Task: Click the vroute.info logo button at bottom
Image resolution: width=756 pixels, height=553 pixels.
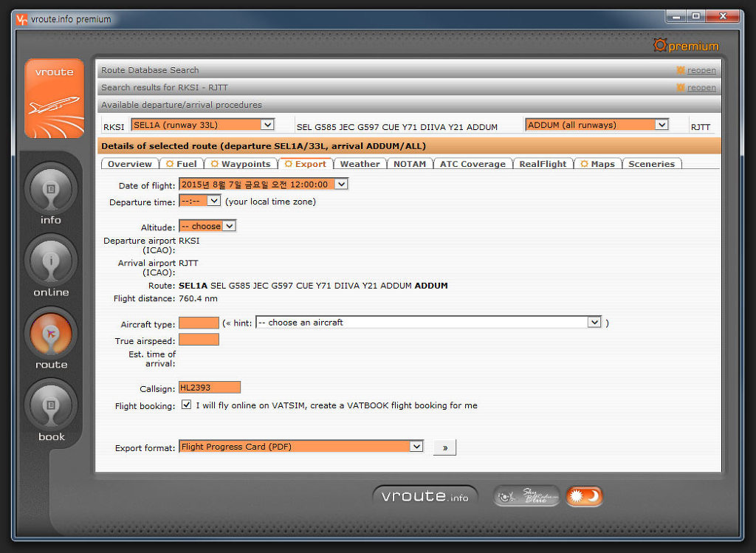Action: coord(425,496)
